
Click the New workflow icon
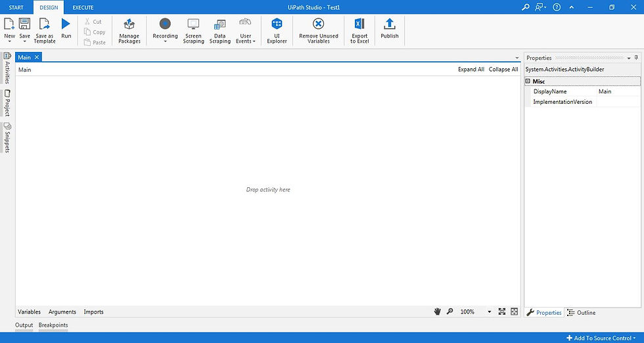(9, 24)
